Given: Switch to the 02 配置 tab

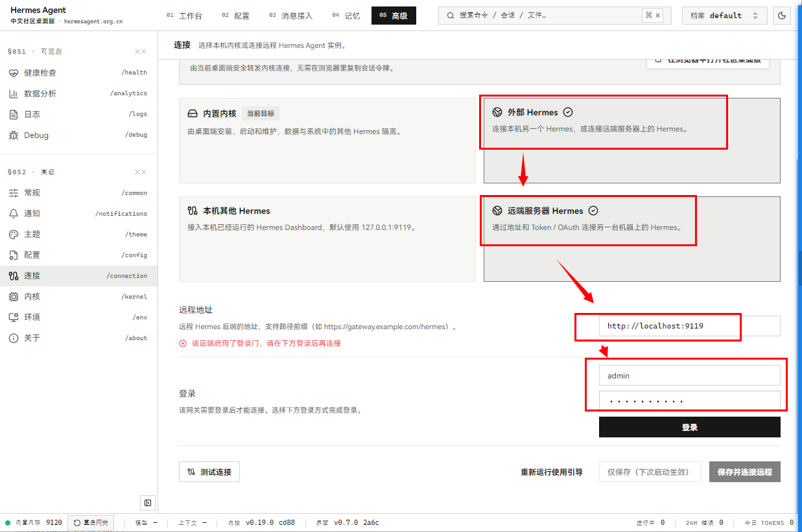Looking at the screenshot, I should [x=235, y=16].
